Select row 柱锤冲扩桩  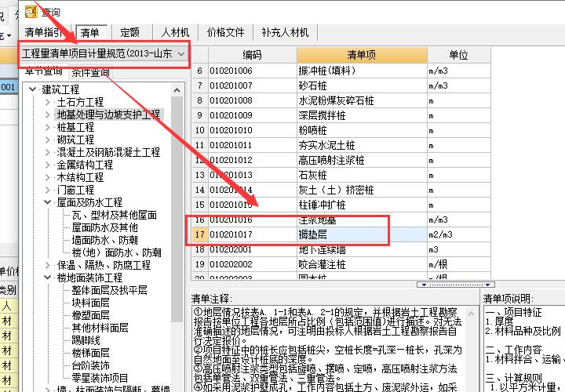(x=341, y=205)
